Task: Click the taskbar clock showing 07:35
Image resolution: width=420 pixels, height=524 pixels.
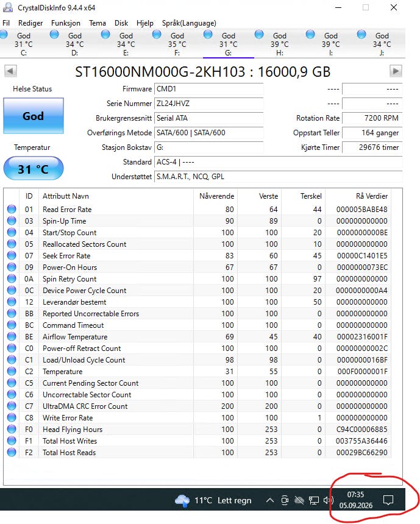Action: (356, 500)
